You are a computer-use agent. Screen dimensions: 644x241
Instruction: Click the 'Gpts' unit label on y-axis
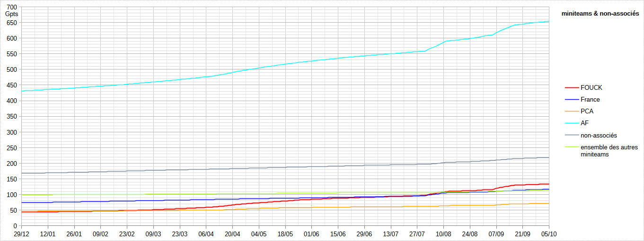click(x=11, y=14)
